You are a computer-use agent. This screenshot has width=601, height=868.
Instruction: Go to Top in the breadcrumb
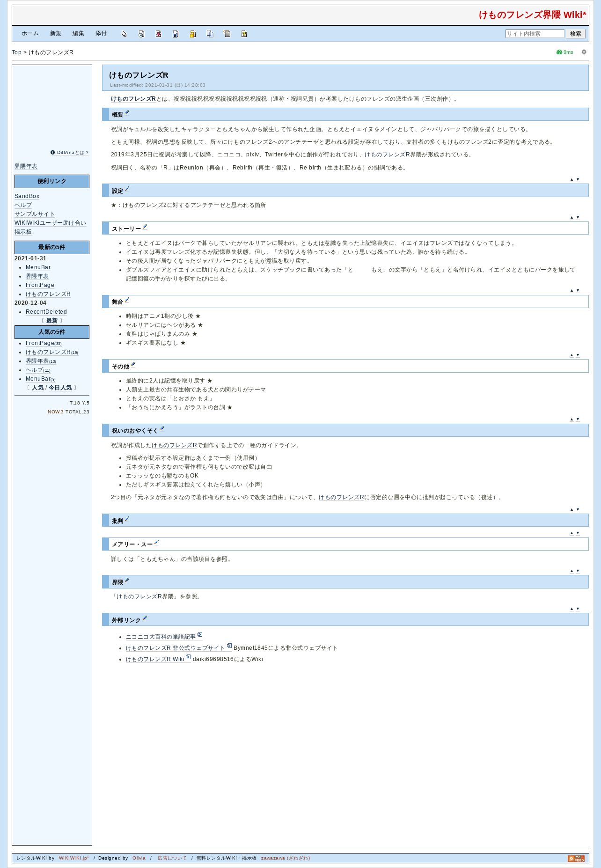[x=16, y=52]
